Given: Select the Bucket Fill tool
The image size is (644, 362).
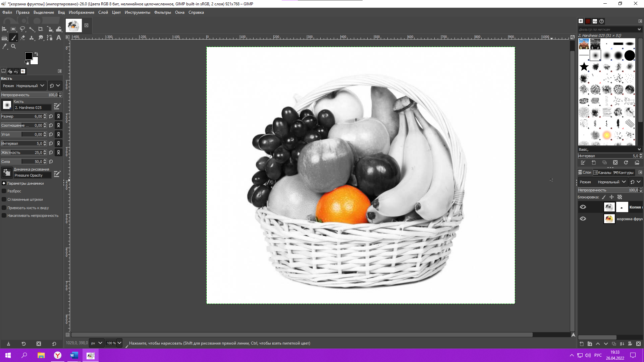Looking at the screenshot, I should [x=4, y=38].
